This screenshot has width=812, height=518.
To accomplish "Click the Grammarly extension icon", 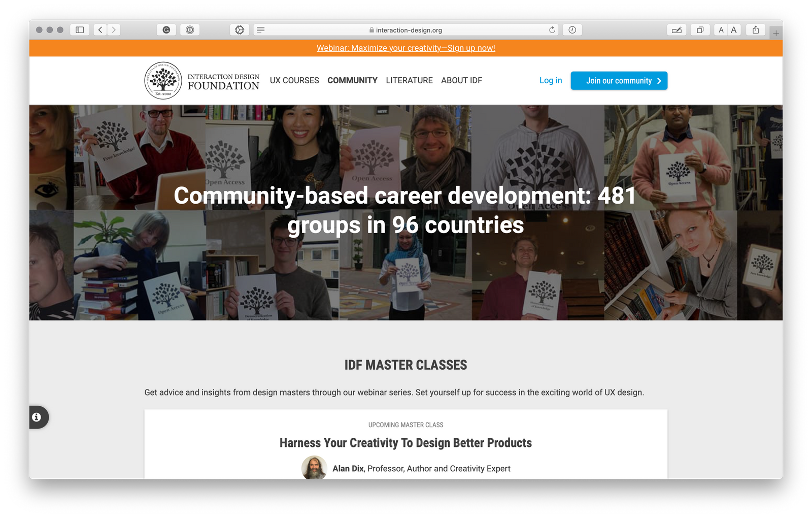I will pos(166,30).
